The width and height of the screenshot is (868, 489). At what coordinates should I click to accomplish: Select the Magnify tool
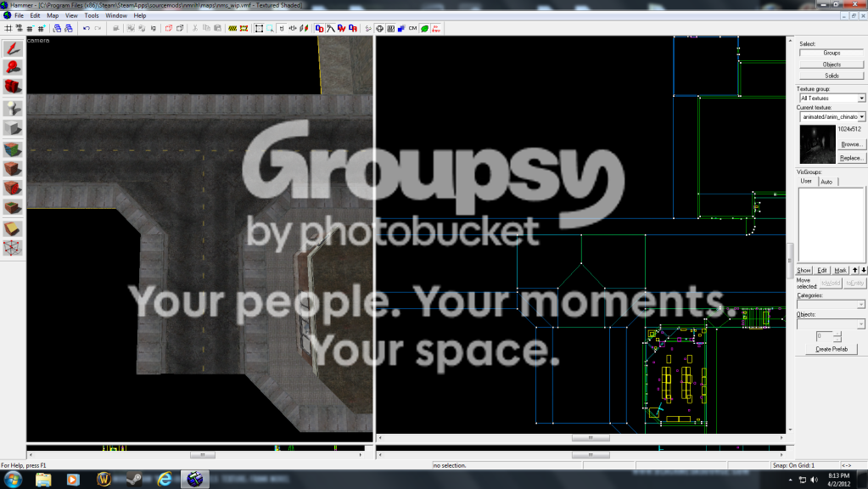point(13,68)
